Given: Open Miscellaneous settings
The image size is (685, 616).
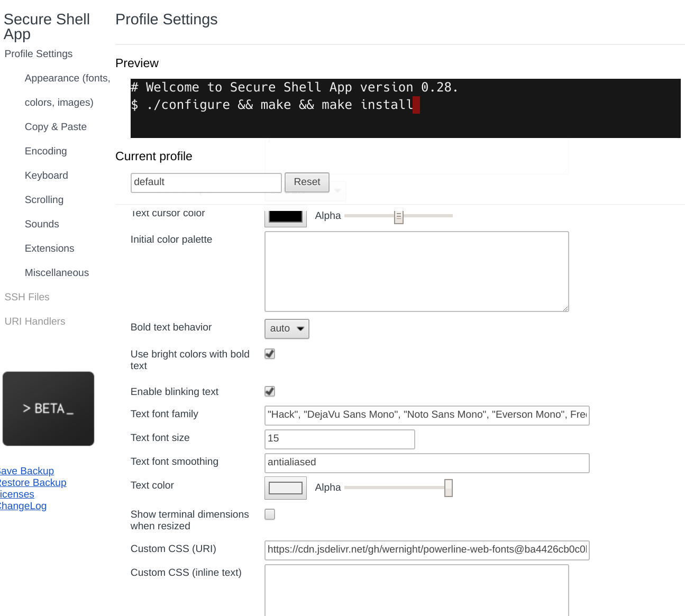Looking at the screenshot, I should coord(57,273).
